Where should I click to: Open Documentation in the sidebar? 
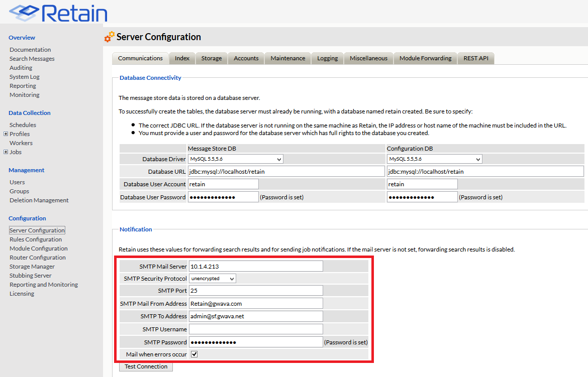click(30, 50)
